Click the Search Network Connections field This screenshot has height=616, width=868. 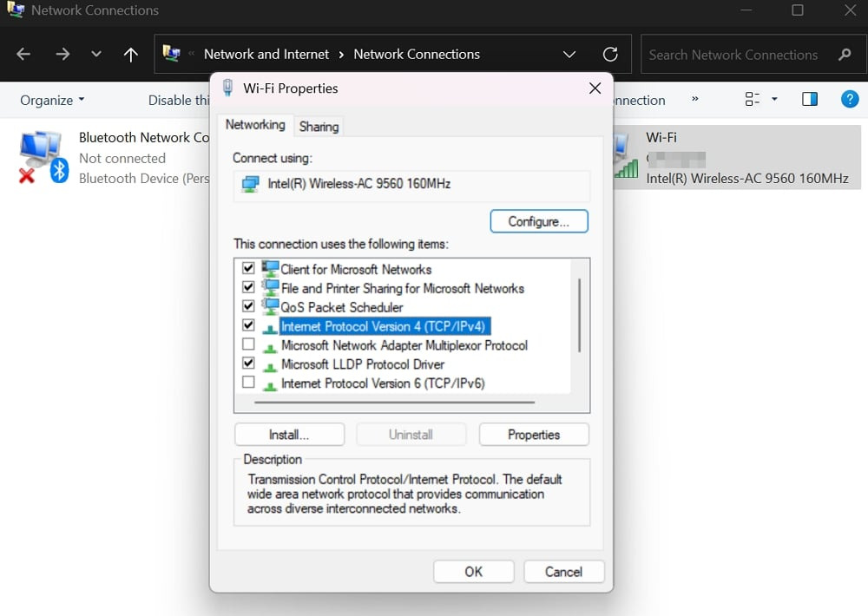point(742,54)
